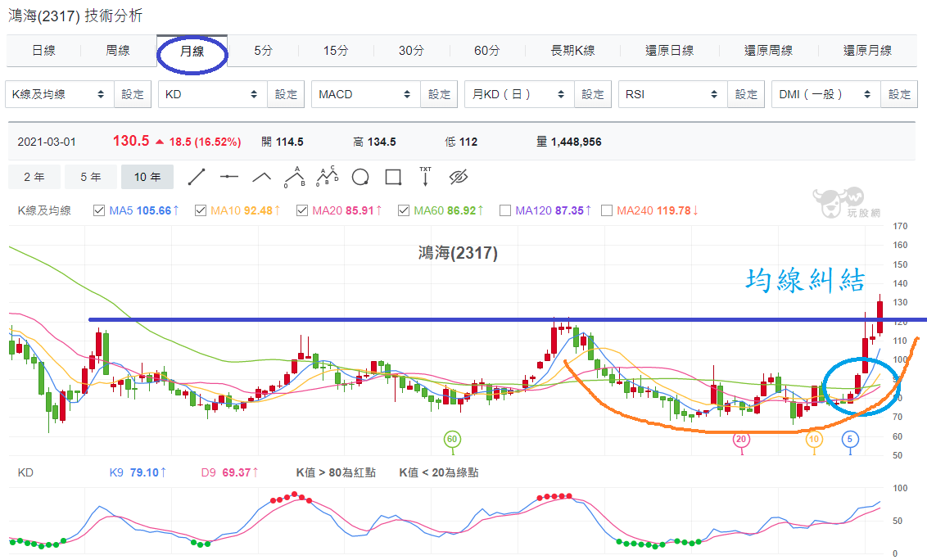
Task: Select the 0-A-B wave drawing tool
Action: pyautogui.click(x=295, y=177)
